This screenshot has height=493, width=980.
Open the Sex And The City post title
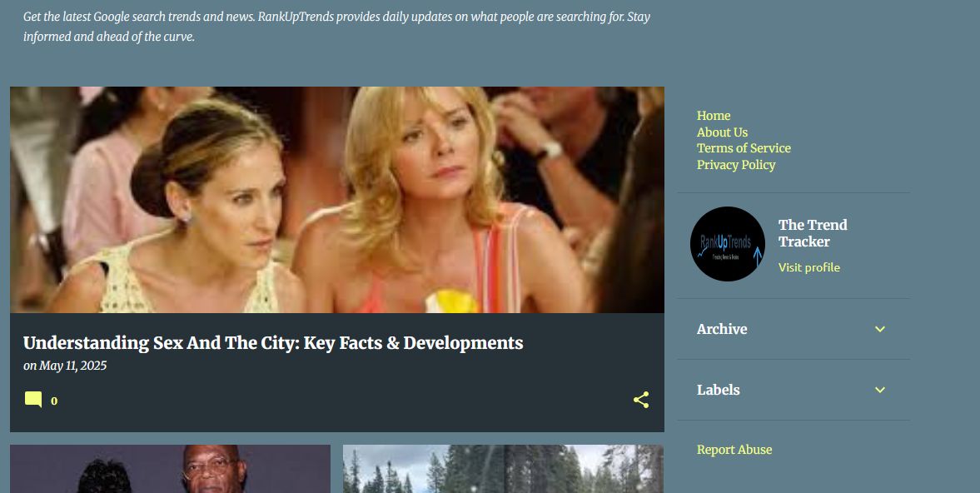(273, 343)
